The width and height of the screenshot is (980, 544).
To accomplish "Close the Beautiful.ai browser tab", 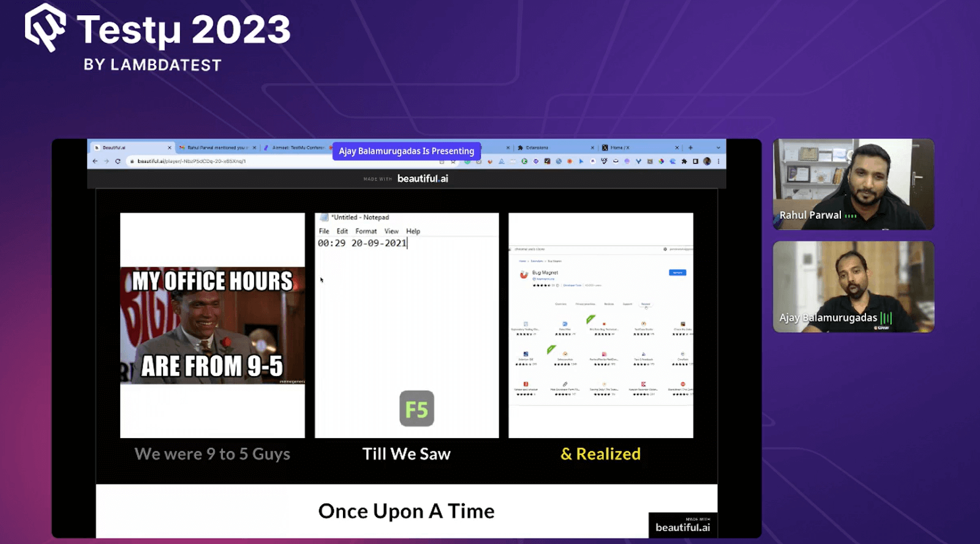I will point(170,148).
